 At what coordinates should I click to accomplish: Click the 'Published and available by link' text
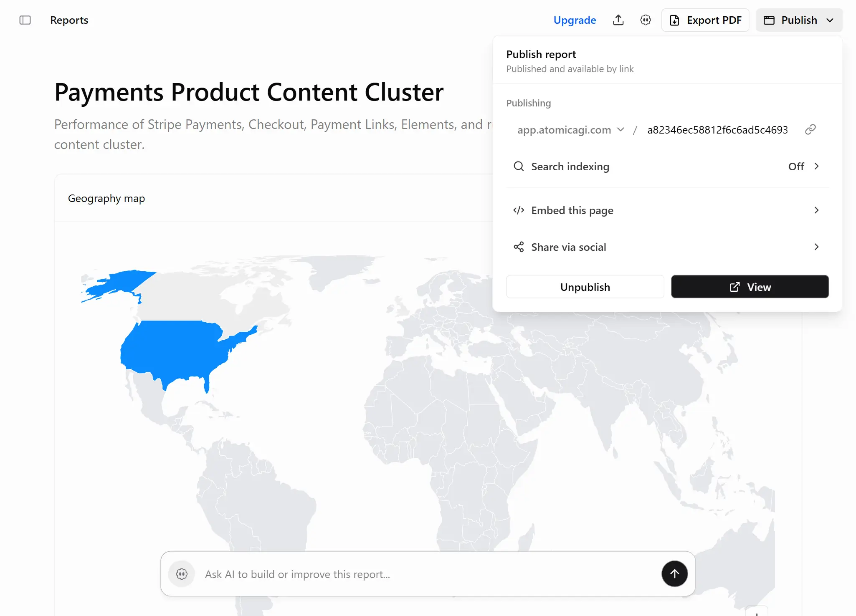click(570, 69)
